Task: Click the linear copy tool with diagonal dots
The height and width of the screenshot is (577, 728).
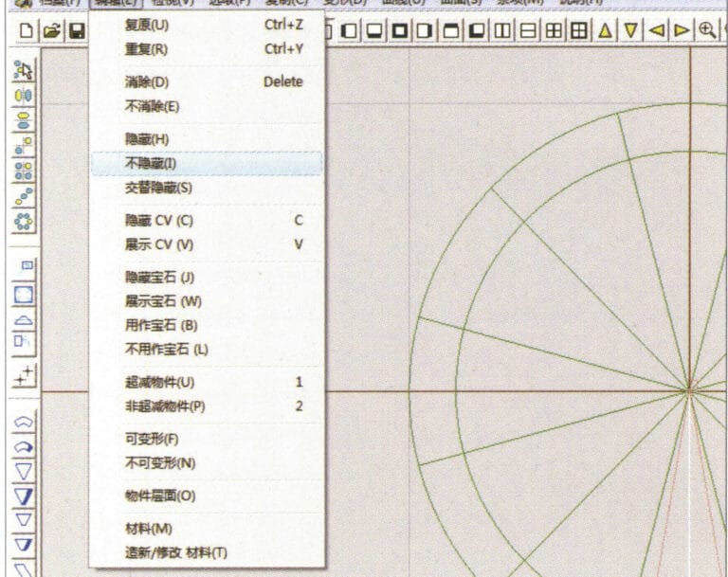Action: [x=23, y=196]
